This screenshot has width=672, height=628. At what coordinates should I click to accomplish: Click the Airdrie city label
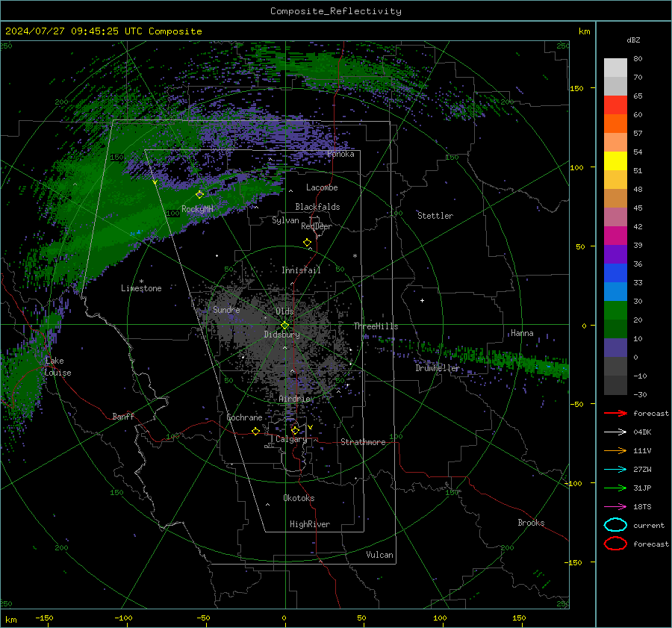pyautogui.click(x=294, y=399)
